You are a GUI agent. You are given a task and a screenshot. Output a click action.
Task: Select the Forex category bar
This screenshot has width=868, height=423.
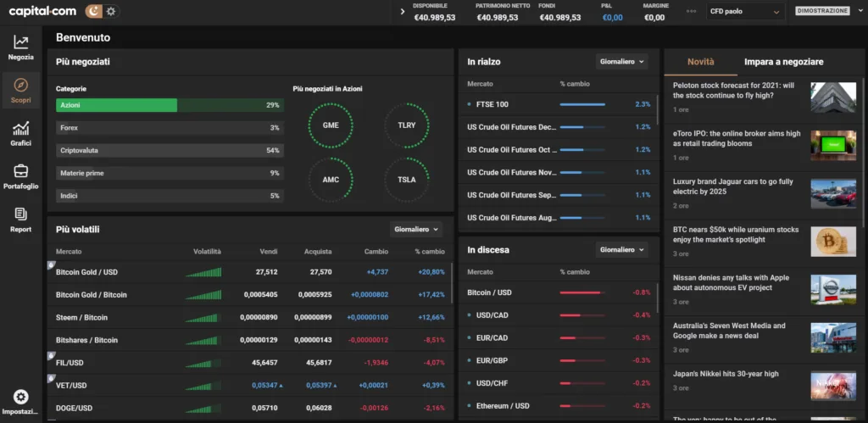(x=170, y=128)
